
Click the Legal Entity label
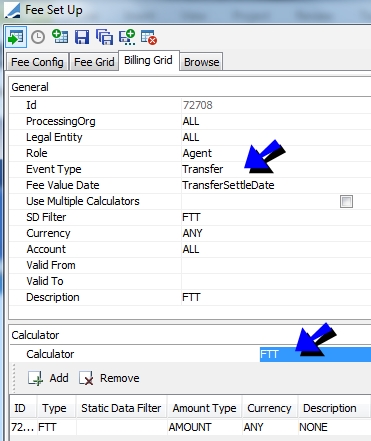point(54,137)
